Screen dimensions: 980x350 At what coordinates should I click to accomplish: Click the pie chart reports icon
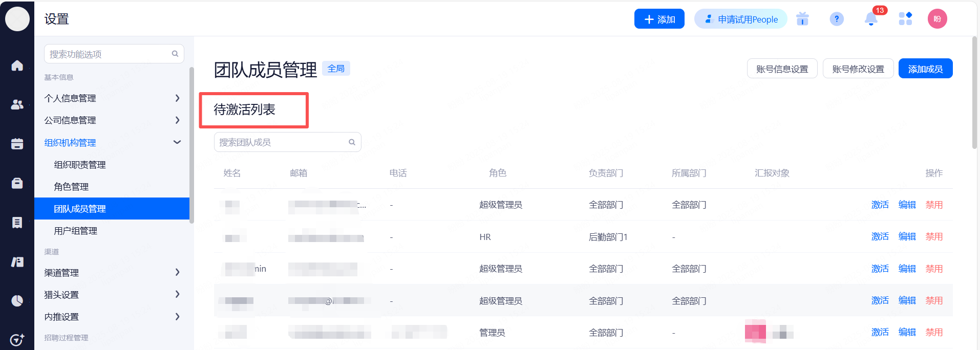[17, 300]
